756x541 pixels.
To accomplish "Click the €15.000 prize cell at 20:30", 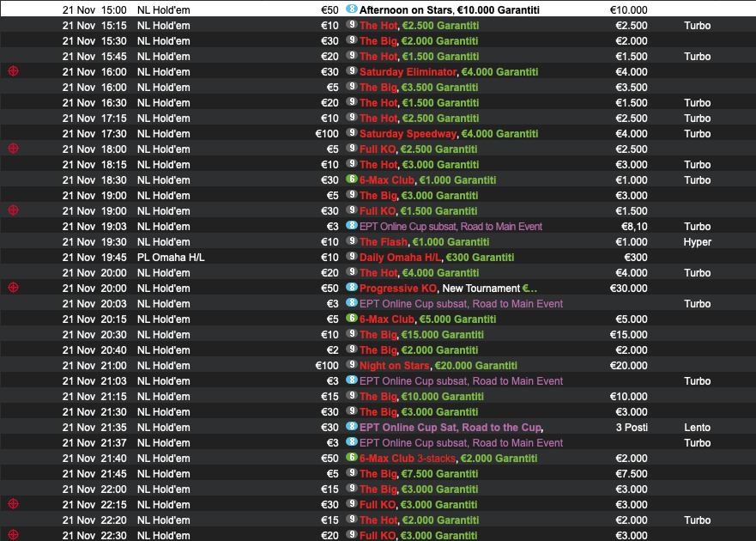I will coord(629,334).
